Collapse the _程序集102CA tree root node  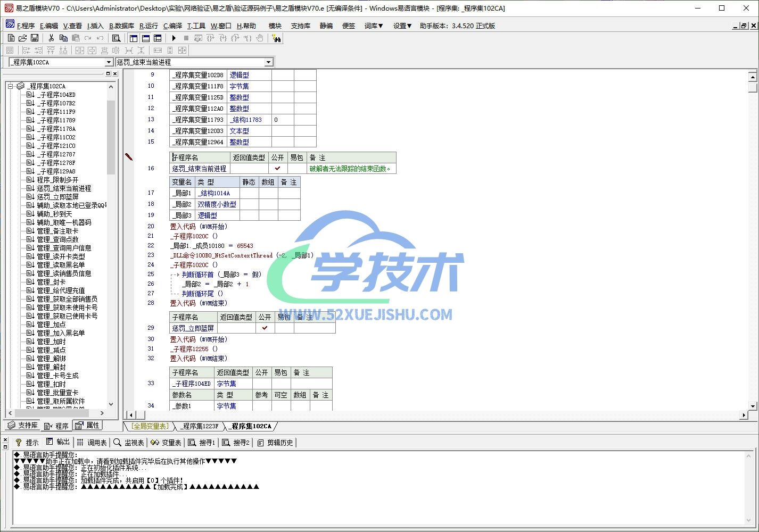click(x=10, y=86)
